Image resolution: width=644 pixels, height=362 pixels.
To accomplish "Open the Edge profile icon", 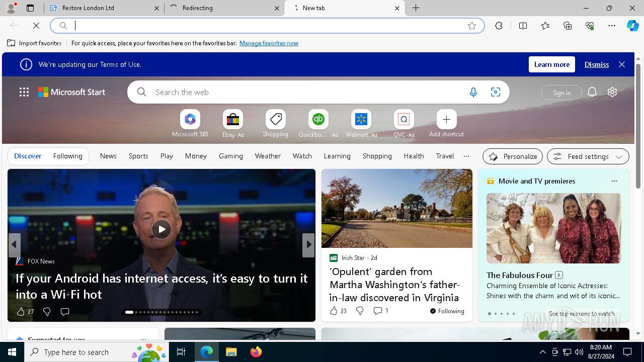I will pos(11,8).
